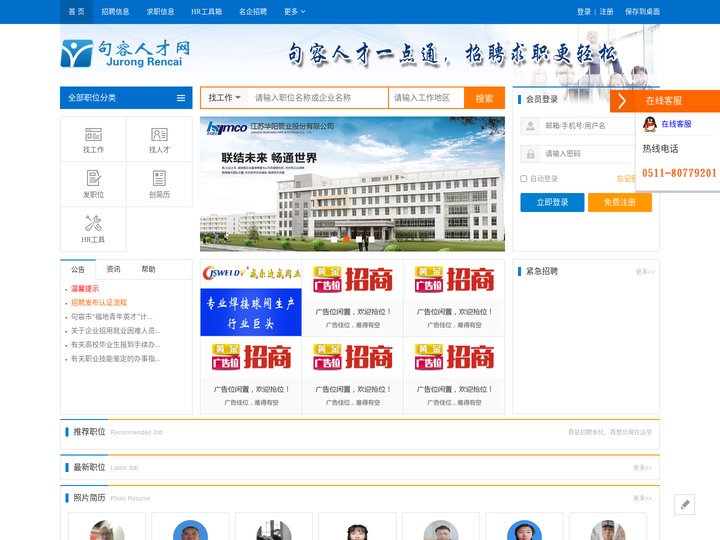
Task: Switch to the 资讯 tab
Action: click(113, 270)
